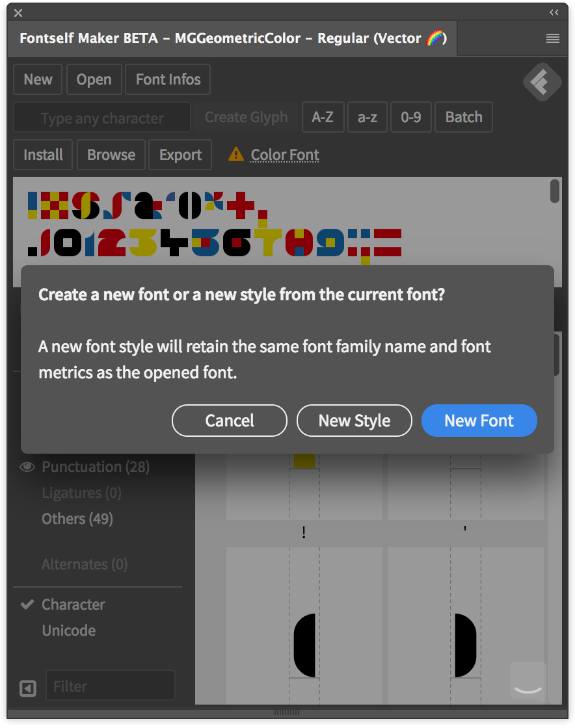Cancel the new font dialog
This screenshot has width=575, height=728.
tap(230, 420)
